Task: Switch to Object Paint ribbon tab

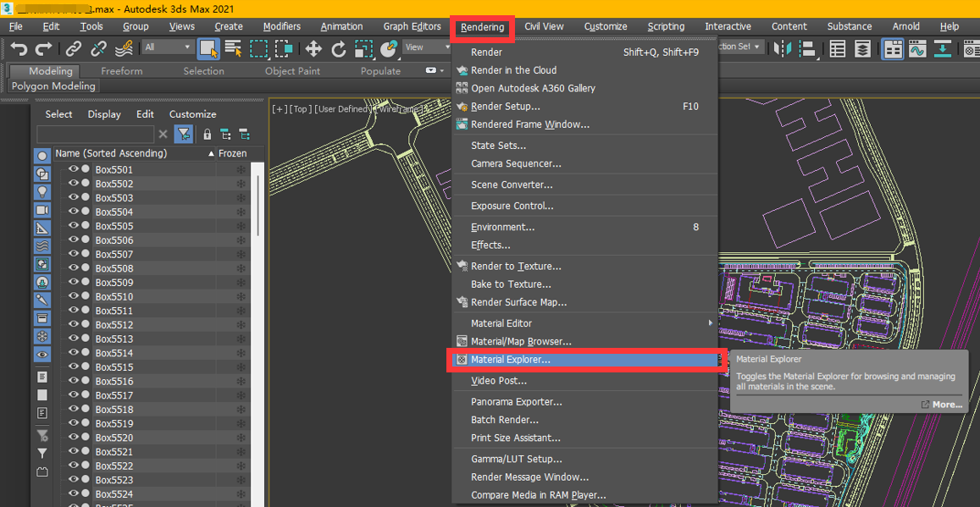Action: 292,71
